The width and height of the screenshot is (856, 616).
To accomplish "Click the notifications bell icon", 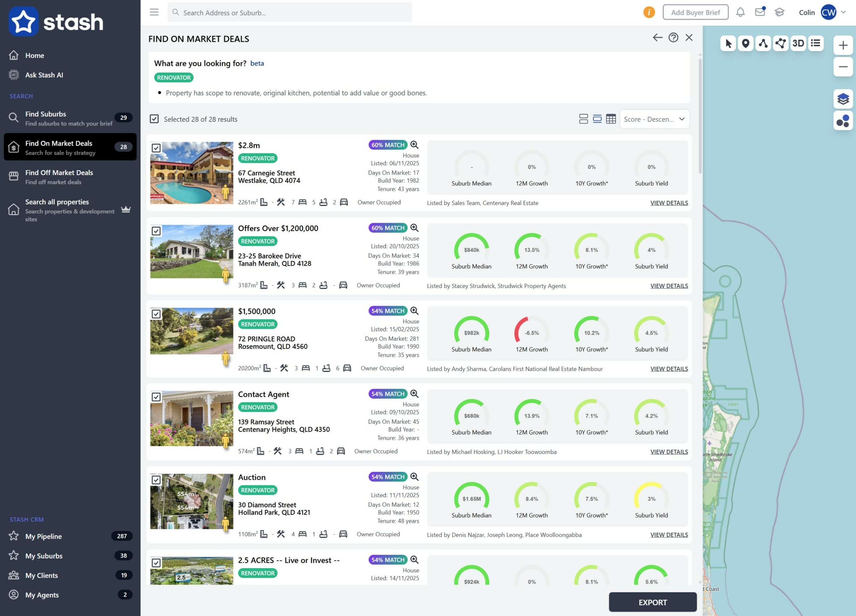I will pos(740,12).
